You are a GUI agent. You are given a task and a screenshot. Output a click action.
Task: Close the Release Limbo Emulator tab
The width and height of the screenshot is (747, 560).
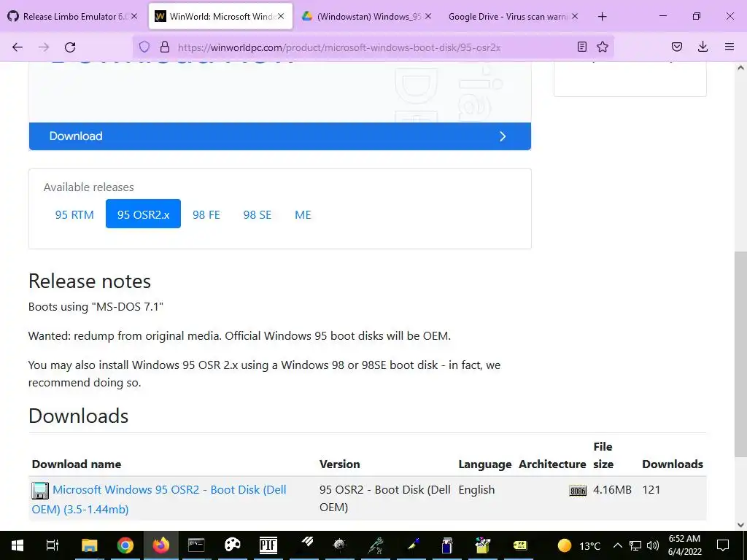tap(134, 16)
